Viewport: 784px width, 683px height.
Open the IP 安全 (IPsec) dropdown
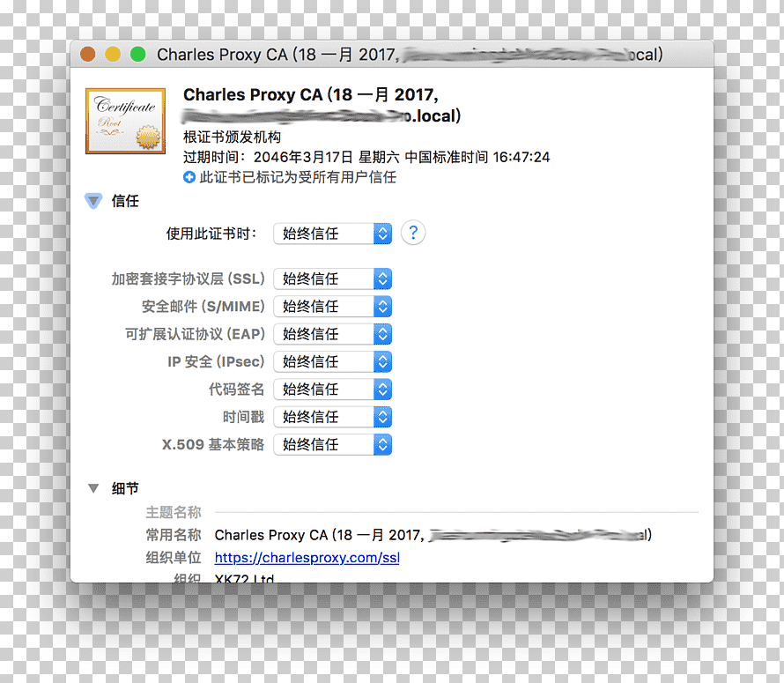(332, 361)
